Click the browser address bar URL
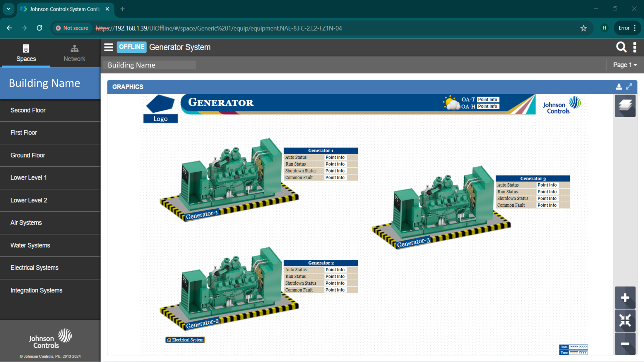The image size is (644, 362). [x=219, y=28]
